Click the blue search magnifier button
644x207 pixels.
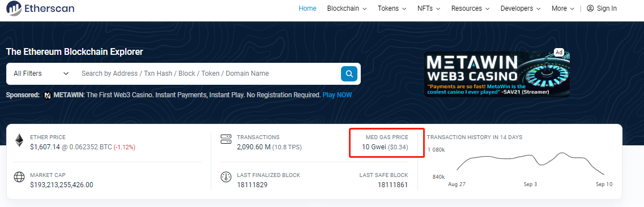(x=349, y=74)
